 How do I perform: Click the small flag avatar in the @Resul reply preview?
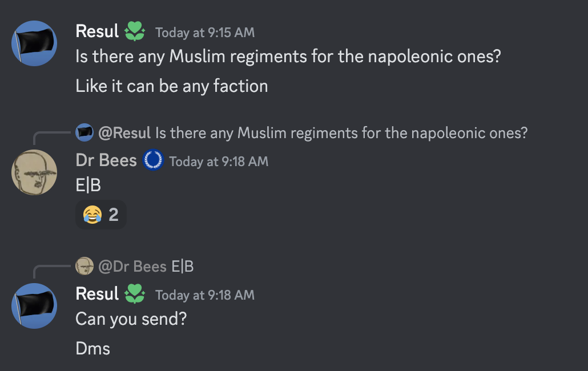(84, 133)
